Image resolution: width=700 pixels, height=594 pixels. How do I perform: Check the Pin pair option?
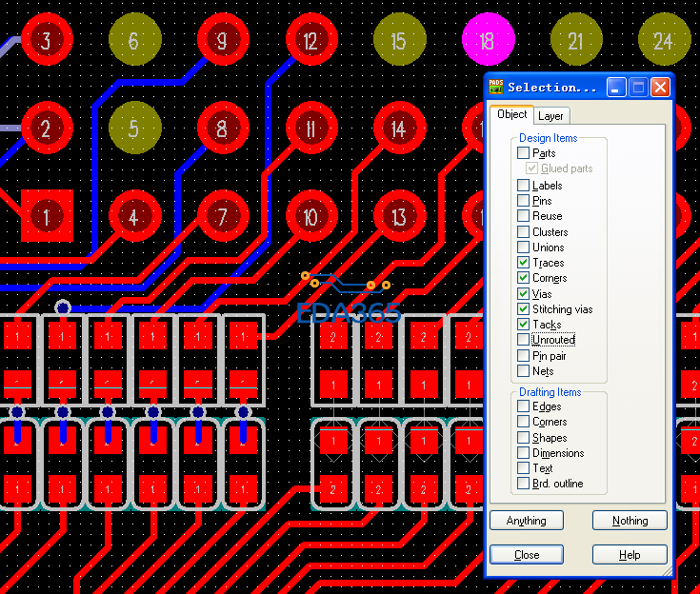click(523, 356)
